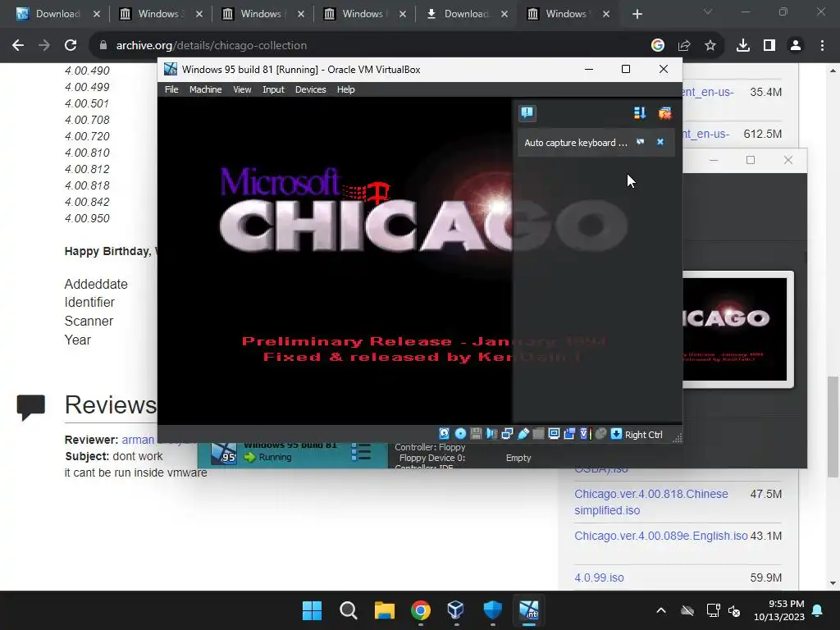840x630 pixels.
Task: Click the VM tools list icon in Manager
Action: click(361, 452)
